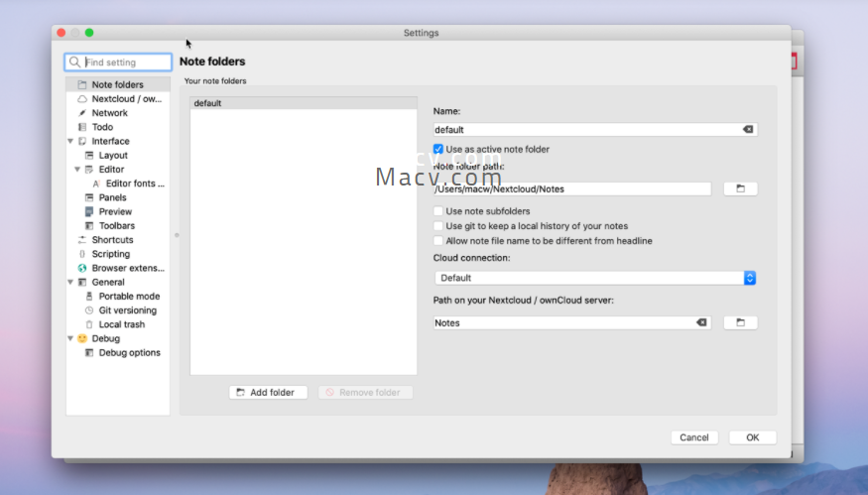868x495 pixels.
Task: Click Cancel button
Action: point(694,437)
